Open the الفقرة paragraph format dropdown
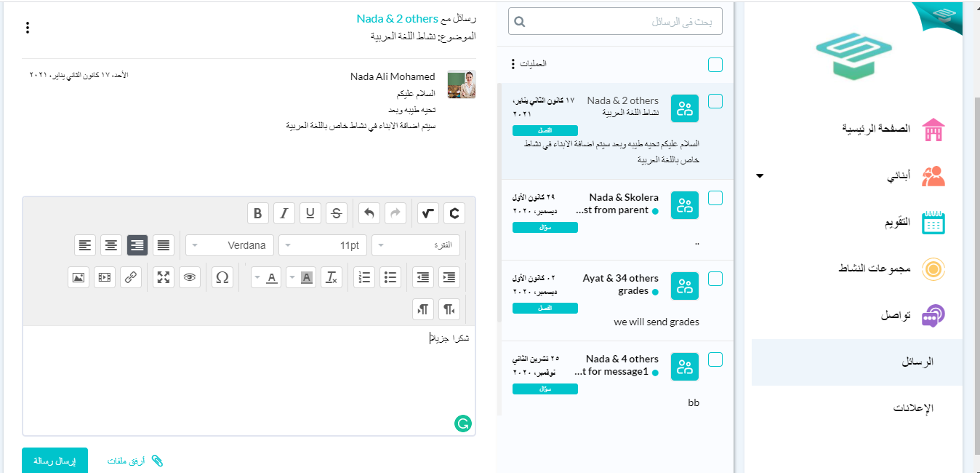The height and width of the screenshot is (473, 980). 416,245
